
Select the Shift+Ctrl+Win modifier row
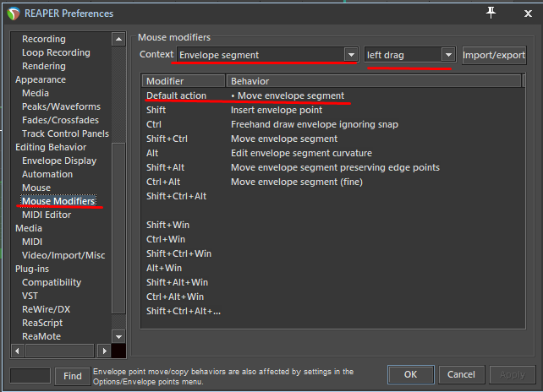tap(332, 253)
